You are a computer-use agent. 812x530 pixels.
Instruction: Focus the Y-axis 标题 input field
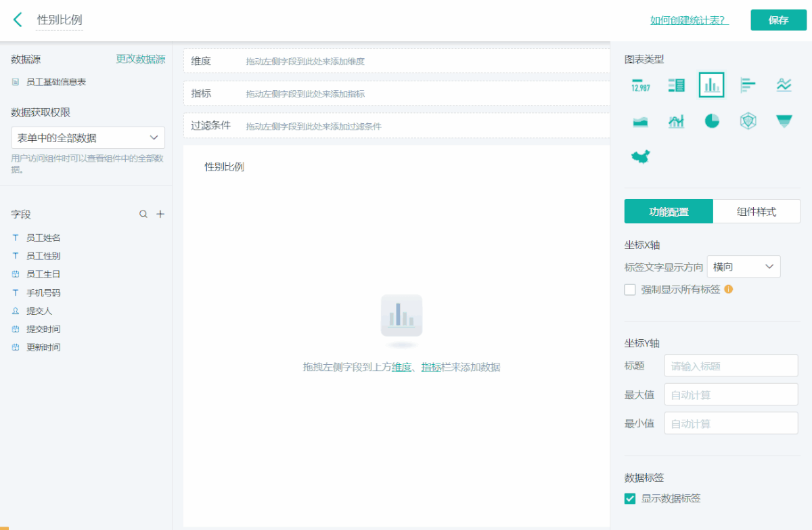(x=731, y=366)
